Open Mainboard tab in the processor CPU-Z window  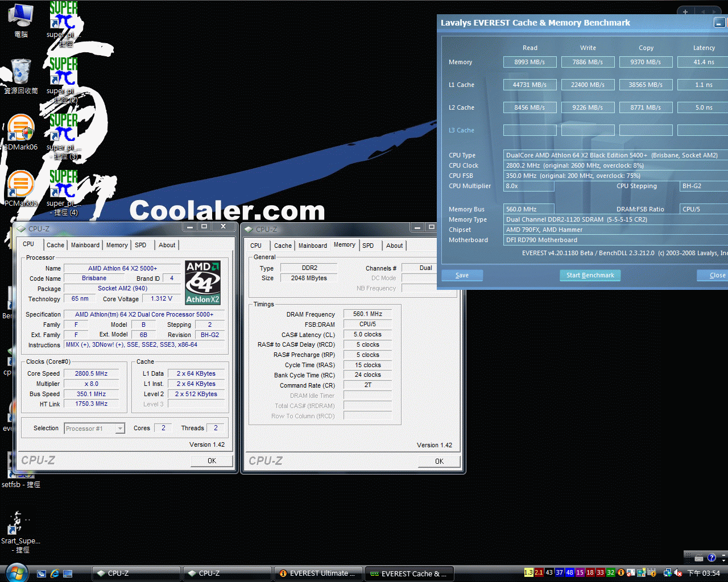pos(85,245)
